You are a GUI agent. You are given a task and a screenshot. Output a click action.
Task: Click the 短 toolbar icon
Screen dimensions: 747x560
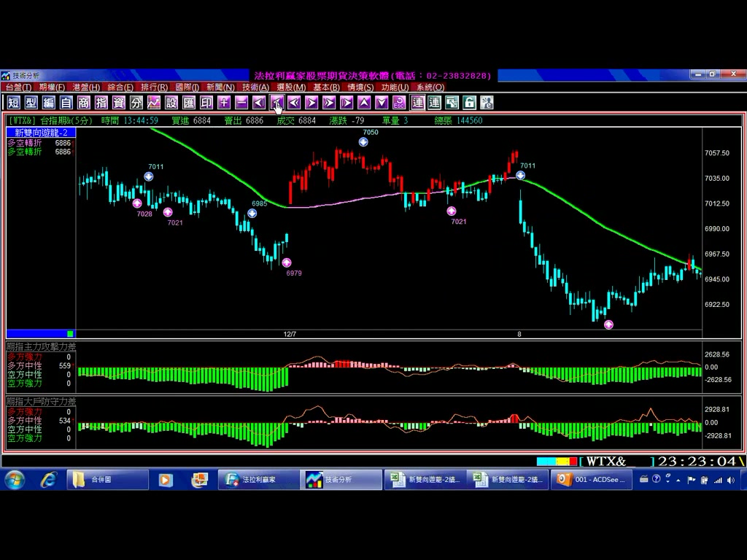(14, 103)
